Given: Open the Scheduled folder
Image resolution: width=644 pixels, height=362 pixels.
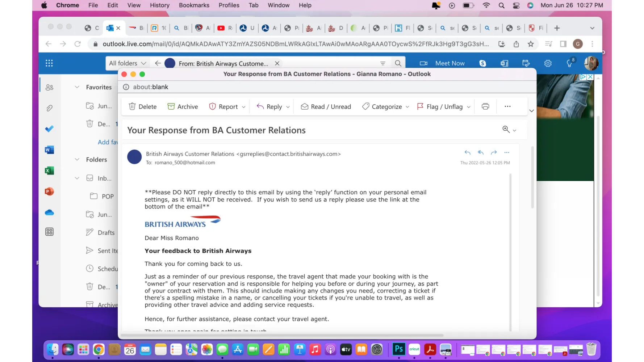Looking at the screenshot, I should tap(101, 269).
